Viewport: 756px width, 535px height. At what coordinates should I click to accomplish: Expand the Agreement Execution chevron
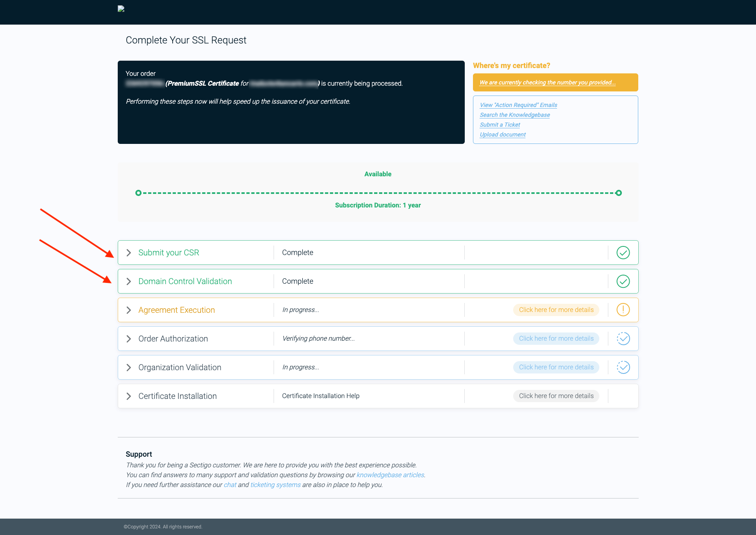tap(129, 310)
